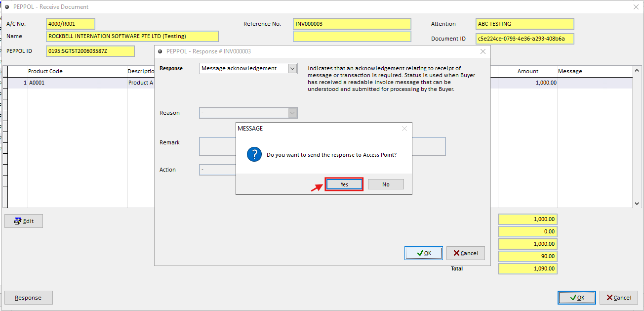
Task: Click the blue question mark icon
Action: (x=254, y=154)
